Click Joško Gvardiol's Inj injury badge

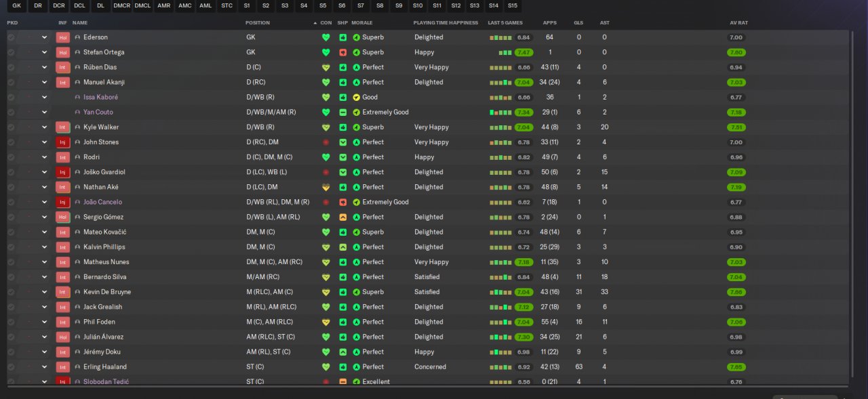[x=63, y=172]
